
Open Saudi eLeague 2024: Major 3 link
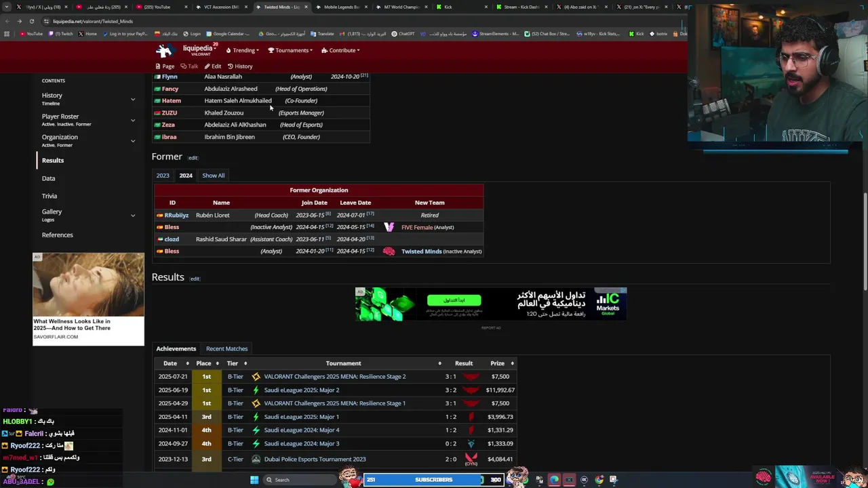coord(302,444)
